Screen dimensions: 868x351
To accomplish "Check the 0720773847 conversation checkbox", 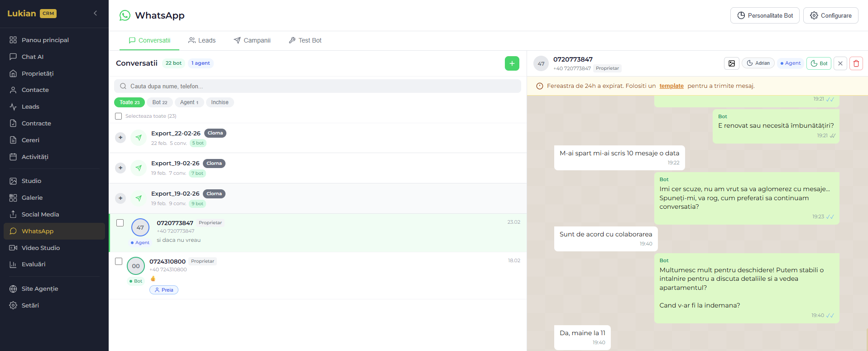I will coord(120,223).
